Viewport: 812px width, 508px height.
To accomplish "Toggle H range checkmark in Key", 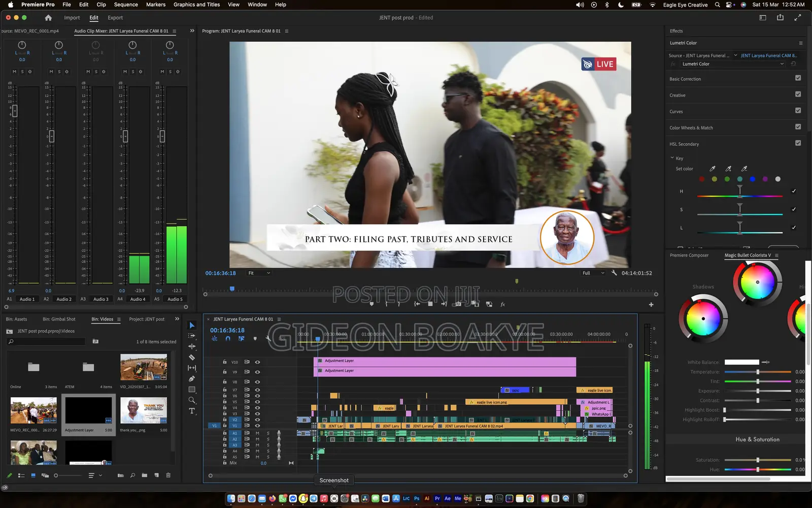I will point(794,191).
